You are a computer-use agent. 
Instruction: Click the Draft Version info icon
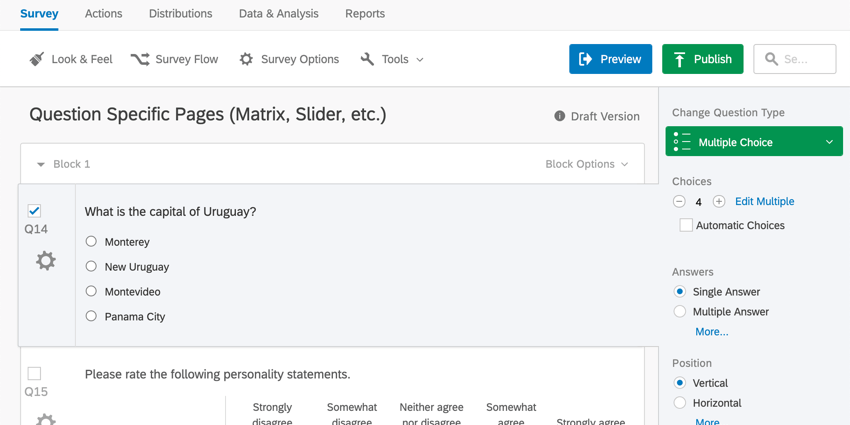pos(559,116)
